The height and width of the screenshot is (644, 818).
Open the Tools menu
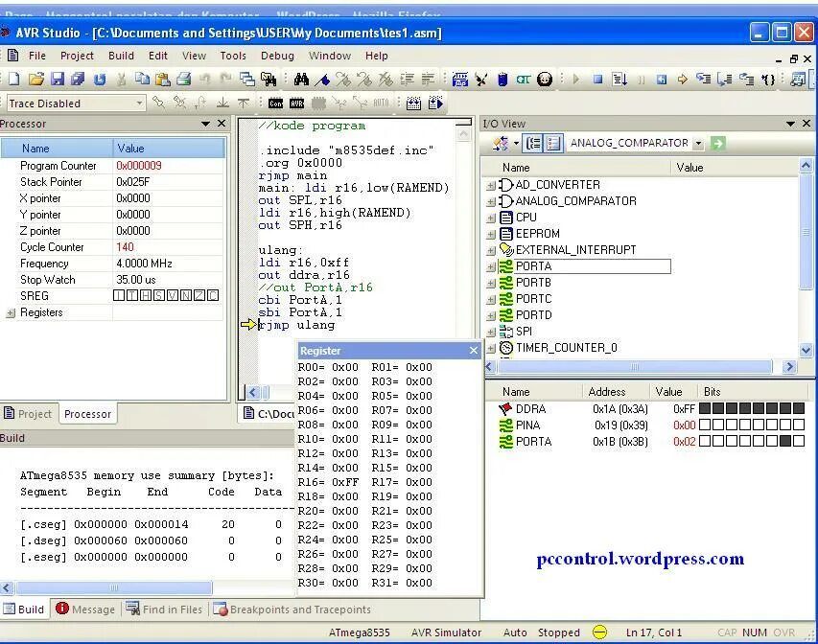233,56
